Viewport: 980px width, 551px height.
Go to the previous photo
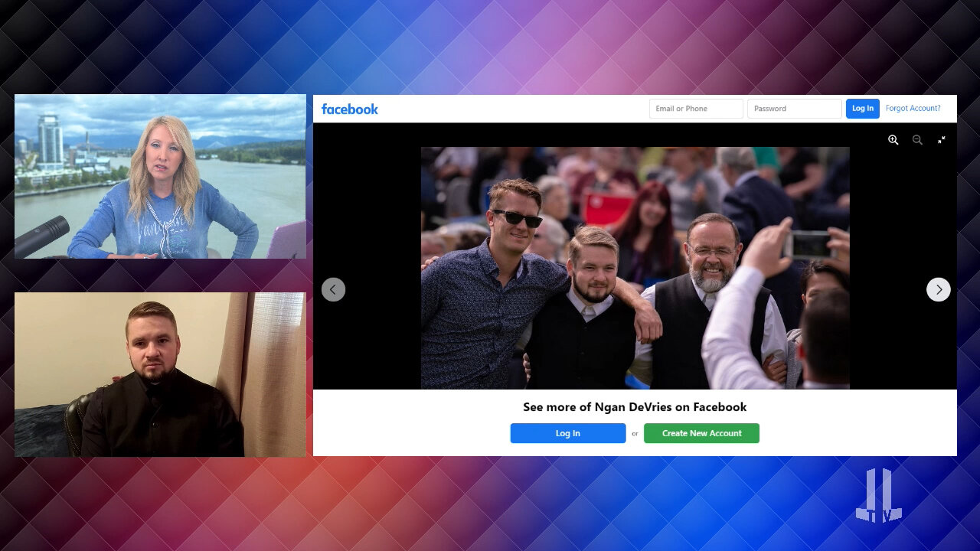click(333, 289)
